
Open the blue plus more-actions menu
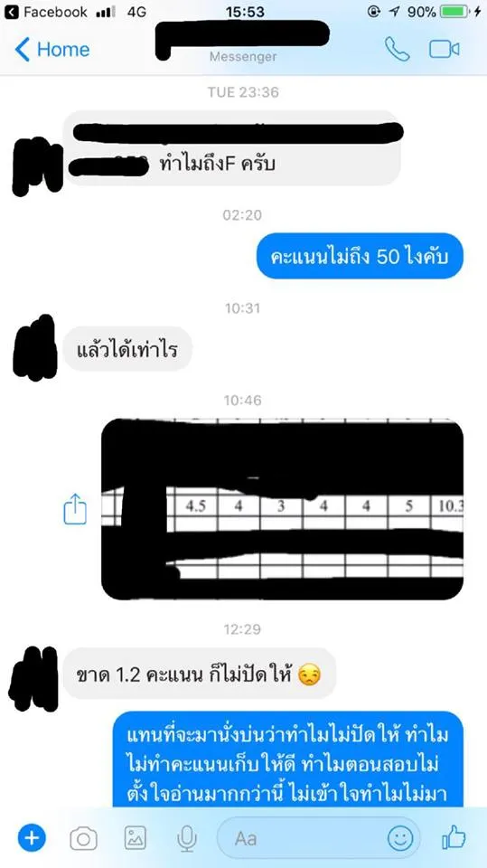tap(32, 839)
